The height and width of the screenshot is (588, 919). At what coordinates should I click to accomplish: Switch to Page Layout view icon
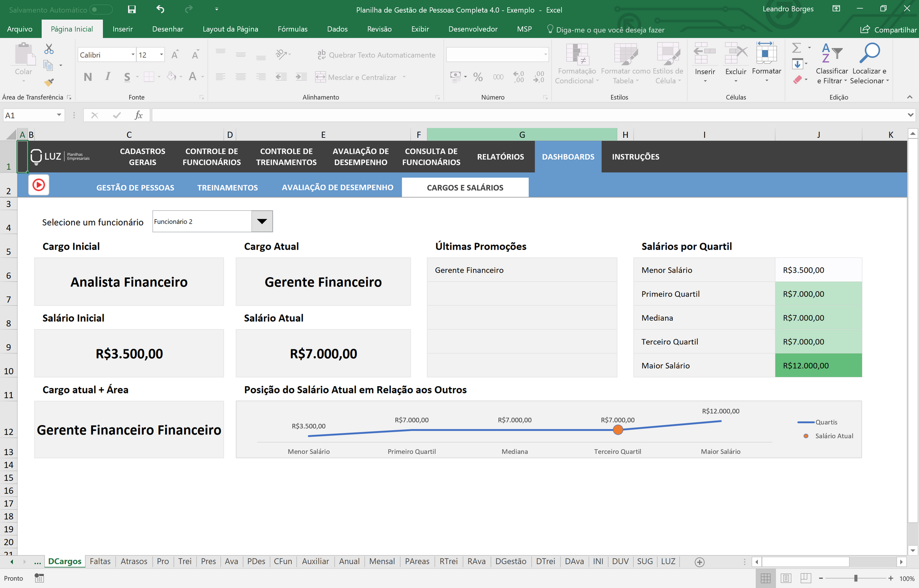[786, 579]
